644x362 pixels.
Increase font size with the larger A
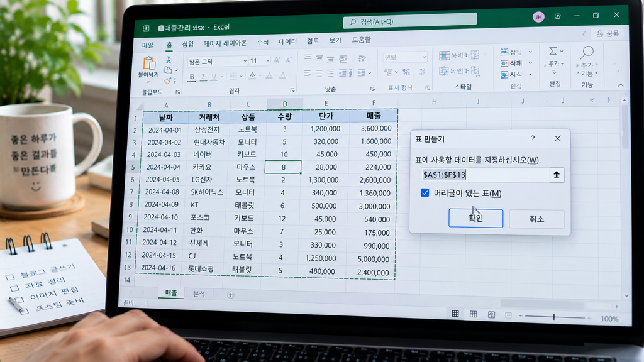pyautogui.click(x=277, y=60)
